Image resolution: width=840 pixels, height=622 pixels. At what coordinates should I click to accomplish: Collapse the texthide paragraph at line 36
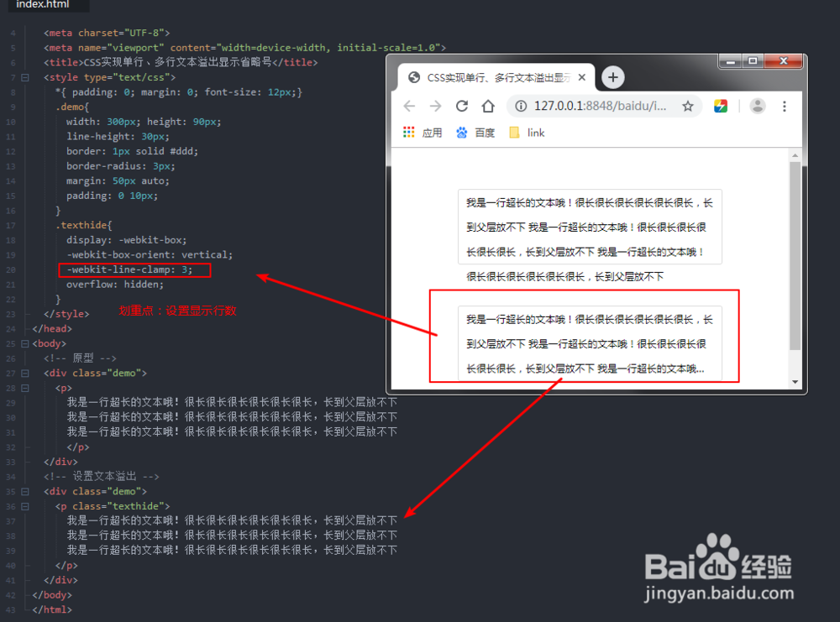[x=25, y=506]
